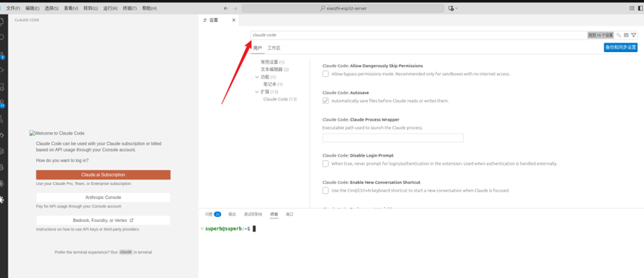Image resolution: width=644 pixels, height=278 pixels.
Task: Open the 转到 menu
Action: (x=91, y=8)
